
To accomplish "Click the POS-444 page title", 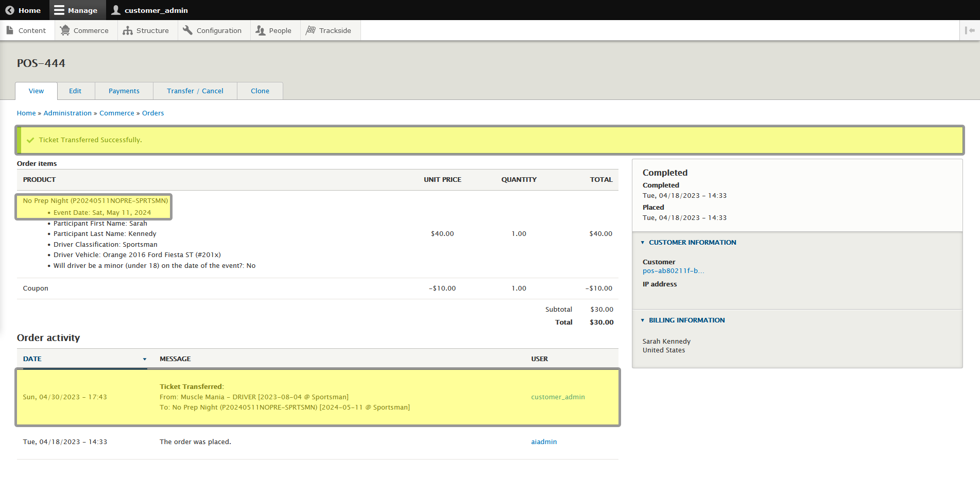I will coord(41,63).
